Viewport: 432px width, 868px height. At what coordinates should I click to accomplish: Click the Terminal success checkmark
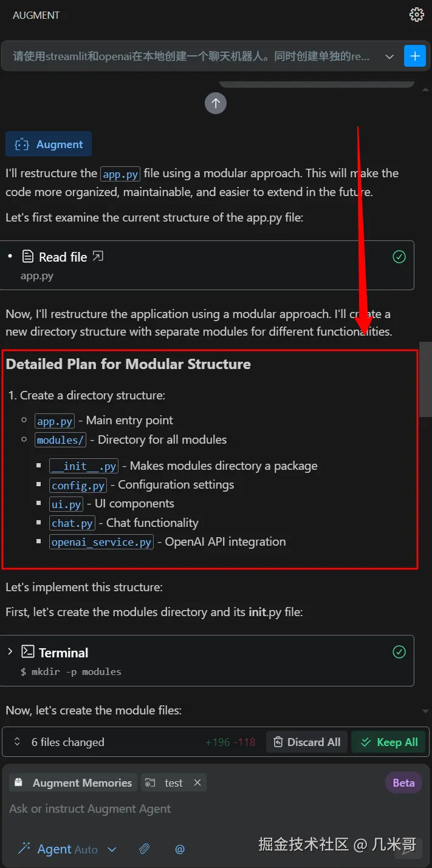coord(399,652)
